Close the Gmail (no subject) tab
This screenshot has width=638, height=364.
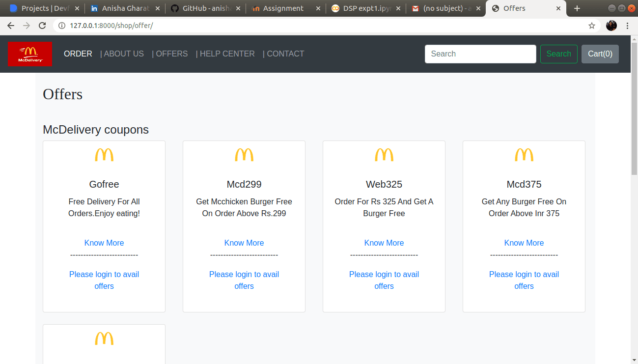(478, 8)
